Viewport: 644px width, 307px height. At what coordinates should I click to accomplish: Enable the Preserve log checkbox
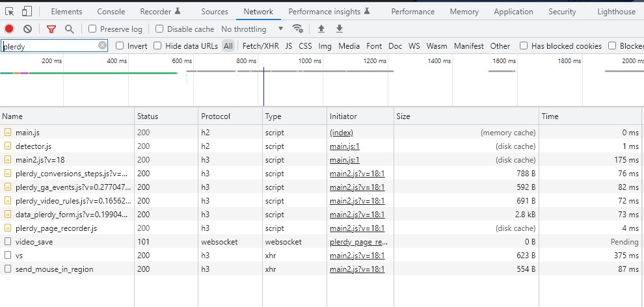tap(92, 29)
